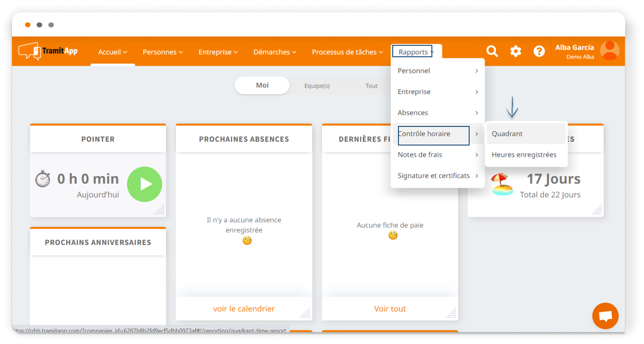
Task: Expand the Entreprise dropdown menu
Action: point(218,52)
